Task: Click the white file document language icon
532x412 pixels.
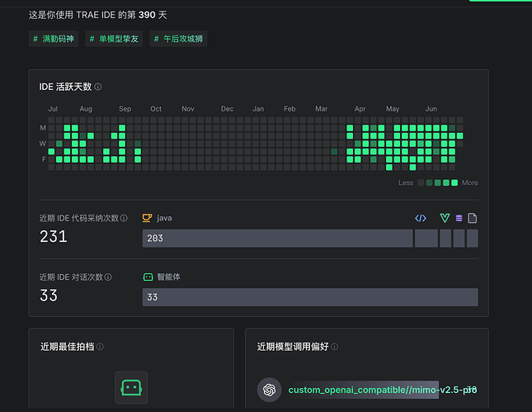Action: click(473, 218)
